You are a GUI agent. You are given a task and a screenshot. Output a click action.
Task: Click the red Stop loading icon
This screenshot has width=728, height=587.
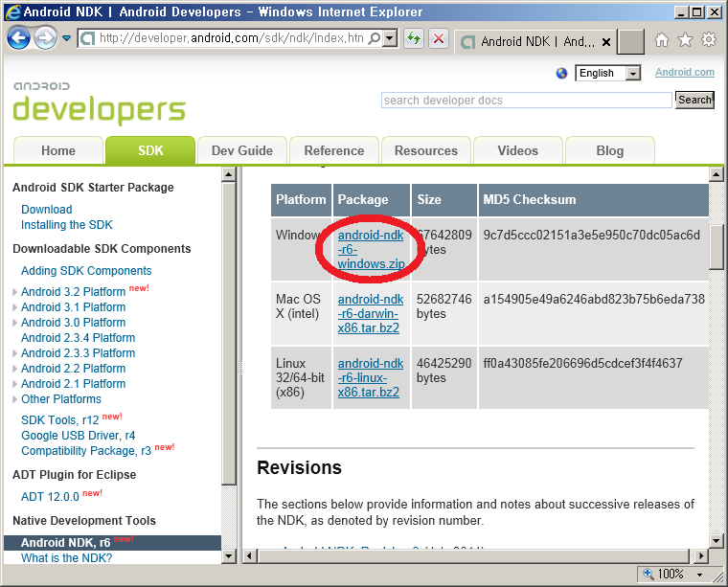439,38
